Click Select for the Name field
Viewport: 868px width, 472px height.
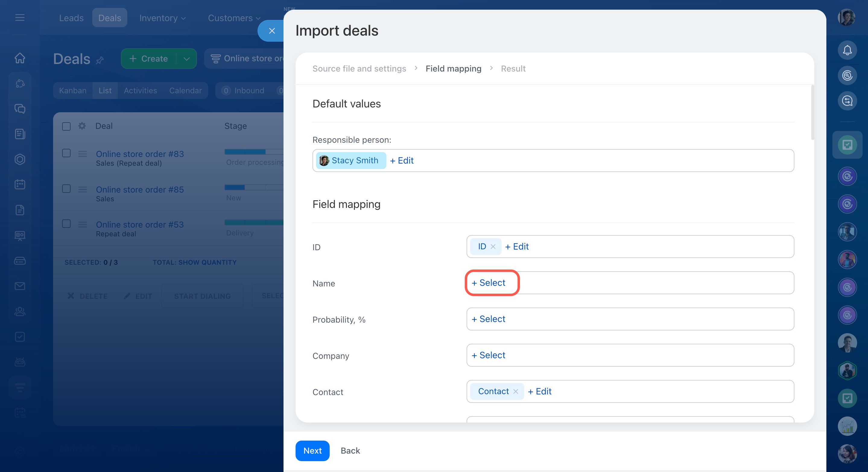click(x=489, y=283)
